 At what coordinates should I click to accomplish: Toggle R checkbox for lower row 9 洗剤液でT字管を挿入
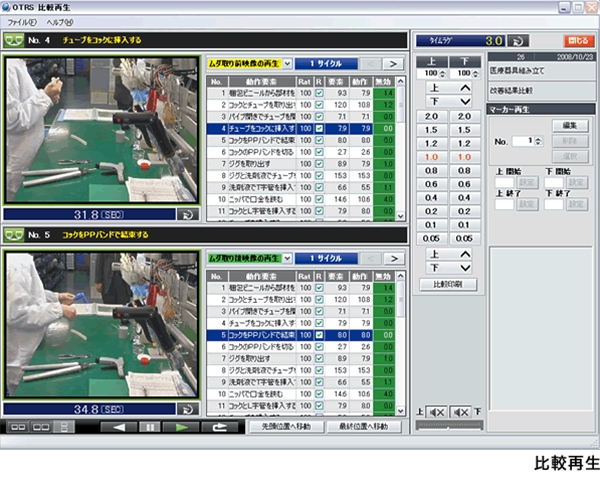pos(319,382)
